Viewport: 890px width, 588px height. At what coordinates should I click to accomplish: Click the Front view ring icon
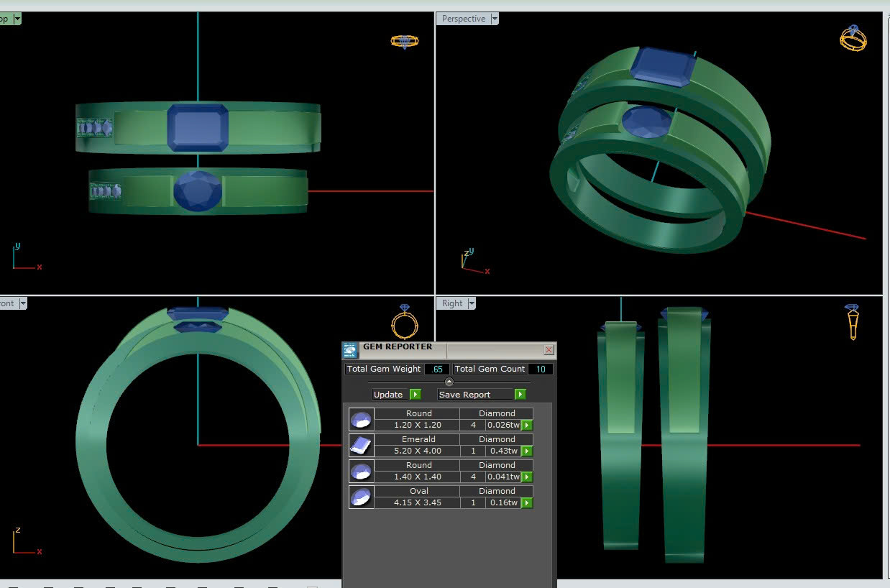(x=405, y=321)
